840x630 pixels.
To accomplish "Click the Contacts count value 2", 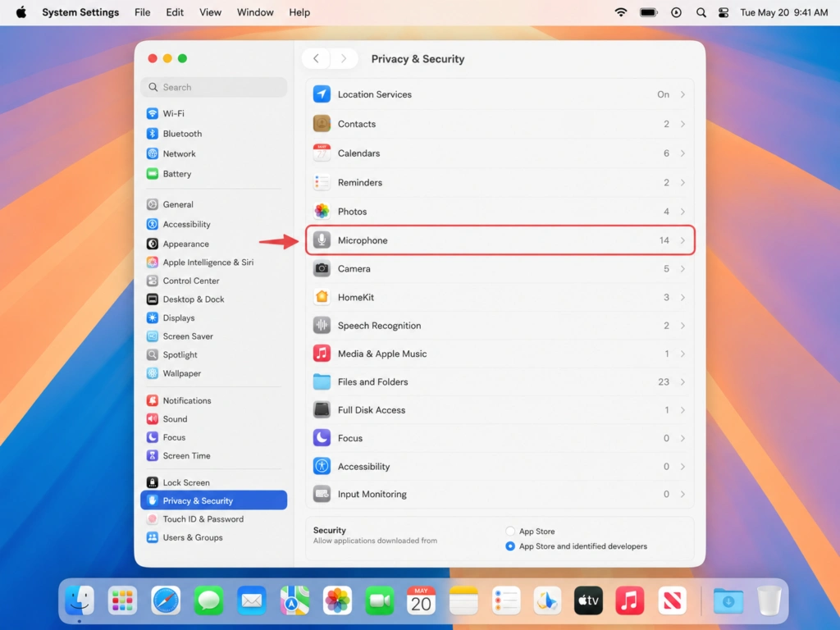I will [x=666, y=124].
